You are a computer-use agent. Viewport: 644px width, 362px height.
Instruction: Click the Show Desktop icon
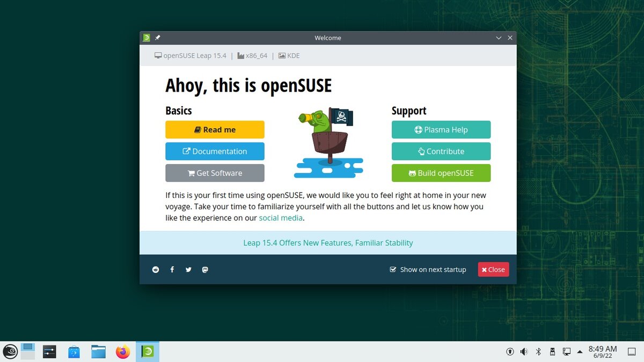click(x=632, y=352)
